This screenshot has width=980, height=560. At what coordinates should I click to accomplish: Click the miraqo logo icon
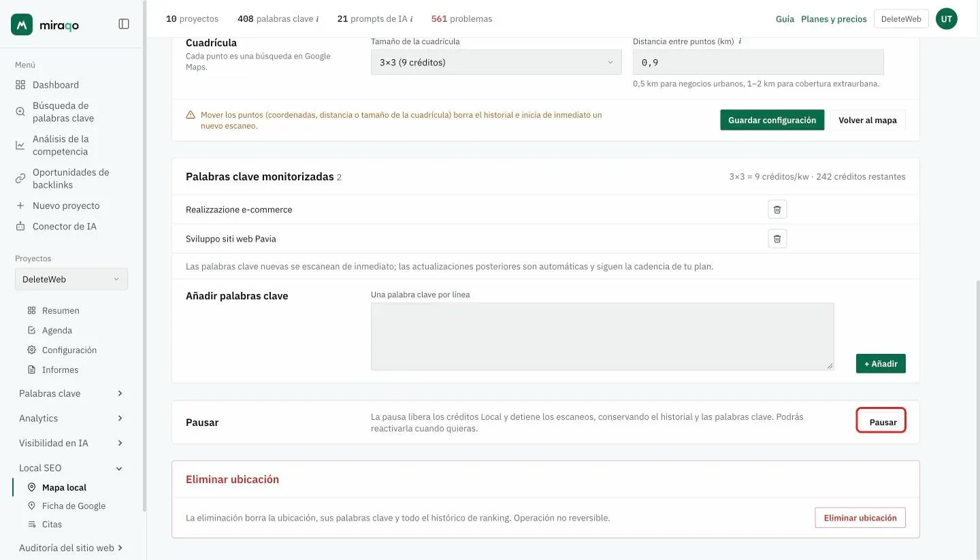pyautogui.click(x=22, y=24)
